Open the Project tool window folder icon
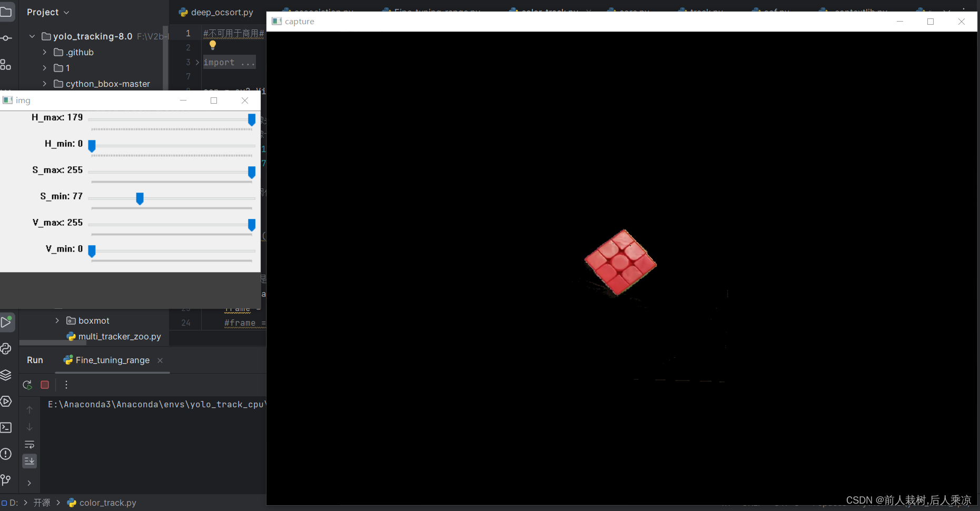Image resolution: width=980 pixels, height=511 pixels. (6, 12)
